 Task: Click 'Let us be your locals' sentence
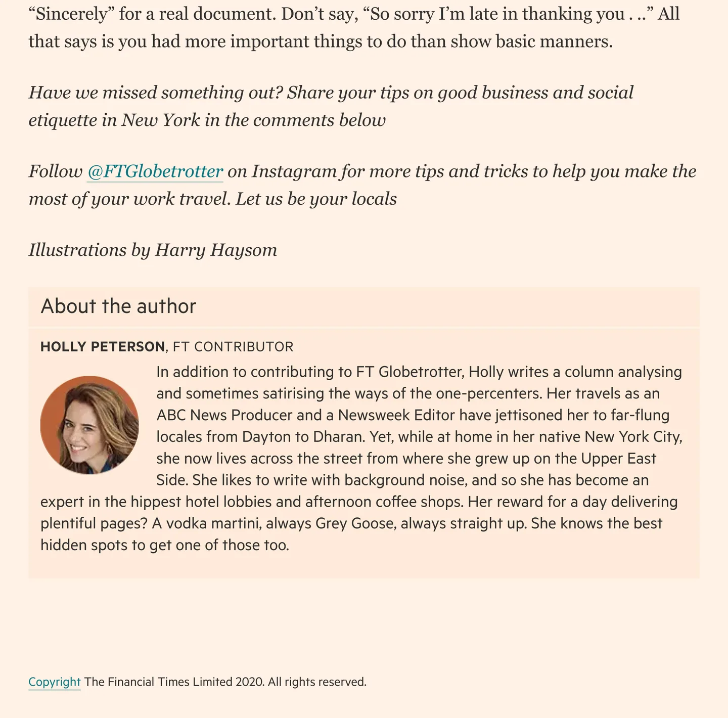[x=316, y=199]
